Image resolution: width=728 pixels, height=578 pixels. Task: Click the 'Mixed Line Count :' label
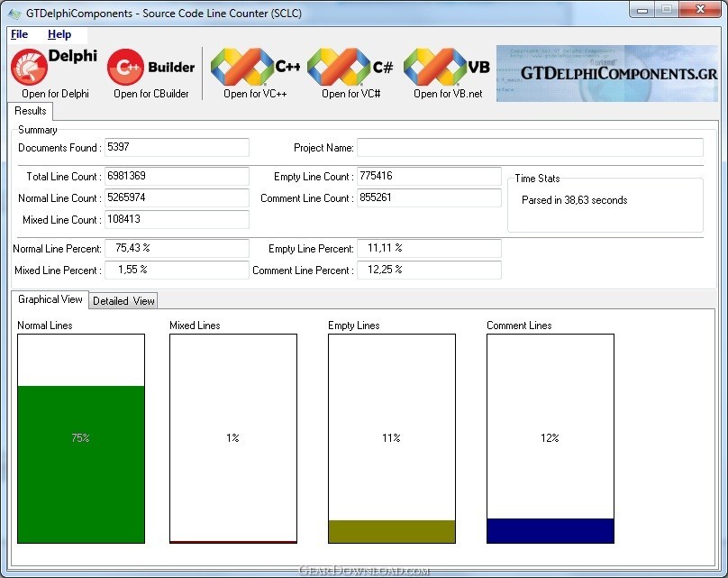(x=62, y=220)
